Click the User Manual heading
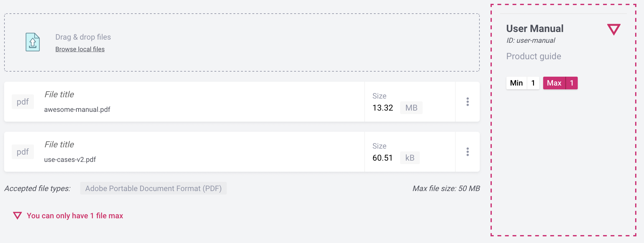This screenshot has height=243, width=644. [x=535, y=29]
